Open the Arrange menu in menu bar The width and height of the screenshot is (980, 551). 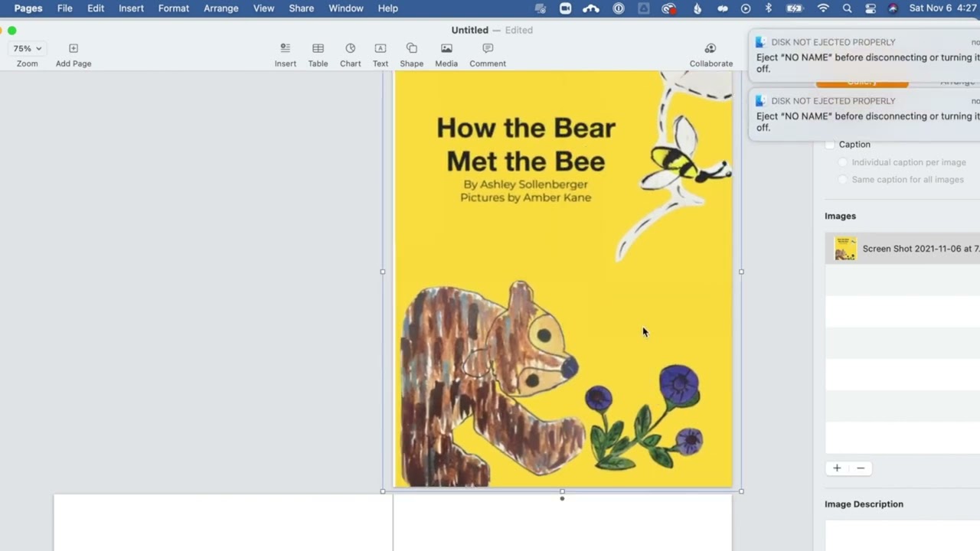point(221,8)
